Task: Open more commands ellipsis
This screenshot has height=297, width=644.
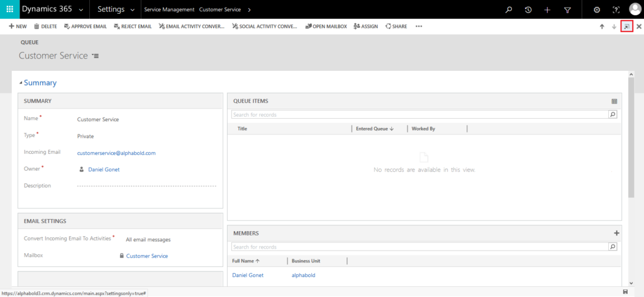Action: coord(418,26)
